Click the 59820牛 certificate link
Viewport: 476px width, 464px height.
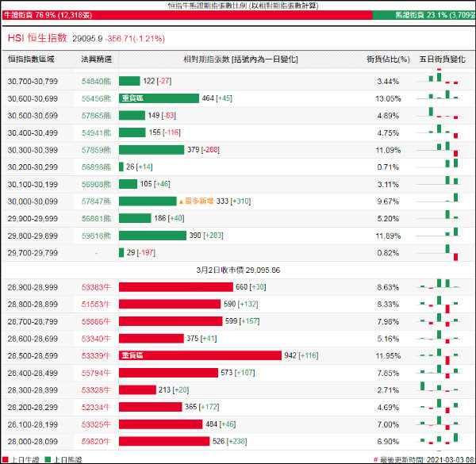[96, 442]
